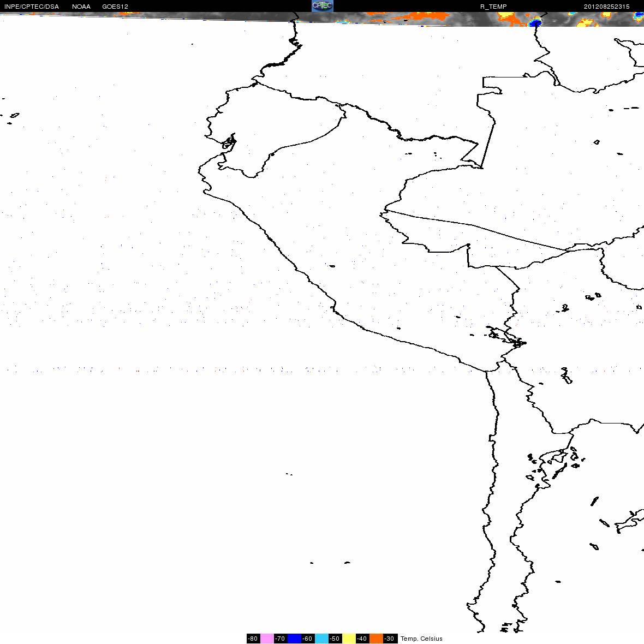This screenshot has height=644, width=644.
Task: Click the Temp. Celsius legend label
Action: pos(421,639)
